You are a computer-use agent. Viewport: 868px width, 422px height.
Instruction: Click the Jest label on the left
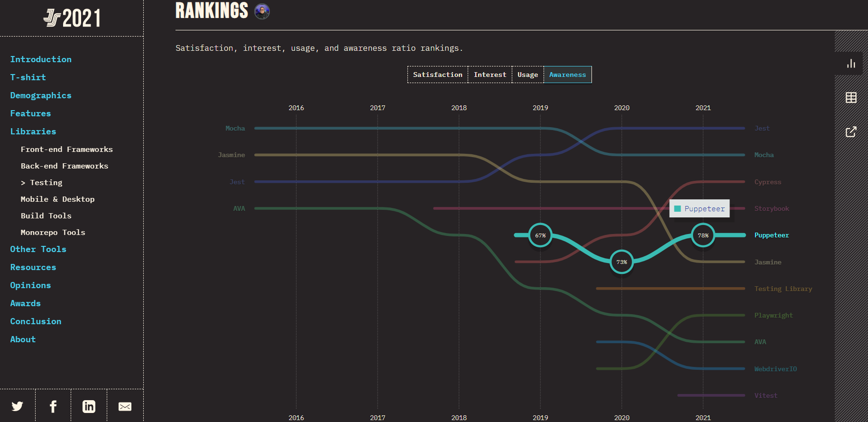237,182
